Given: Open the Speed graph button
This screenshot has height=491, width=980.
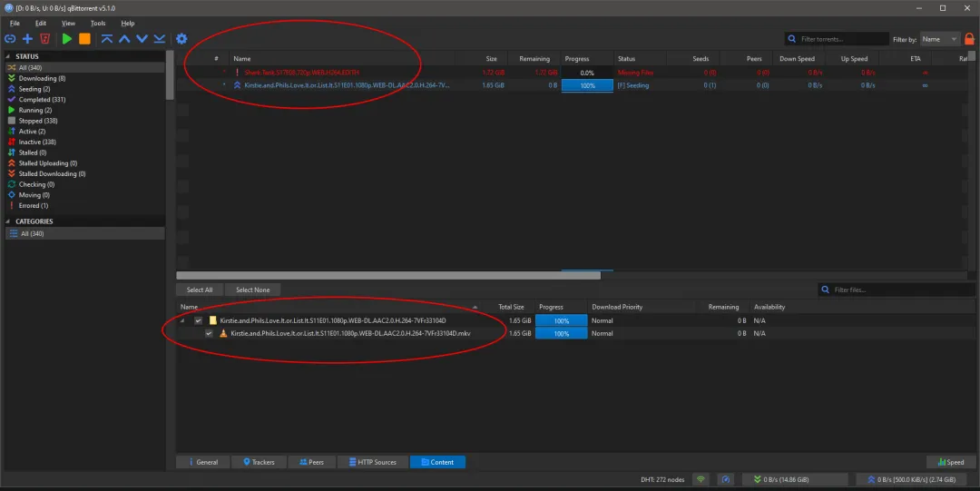Looking at the screenshot, I should (951, 462).
